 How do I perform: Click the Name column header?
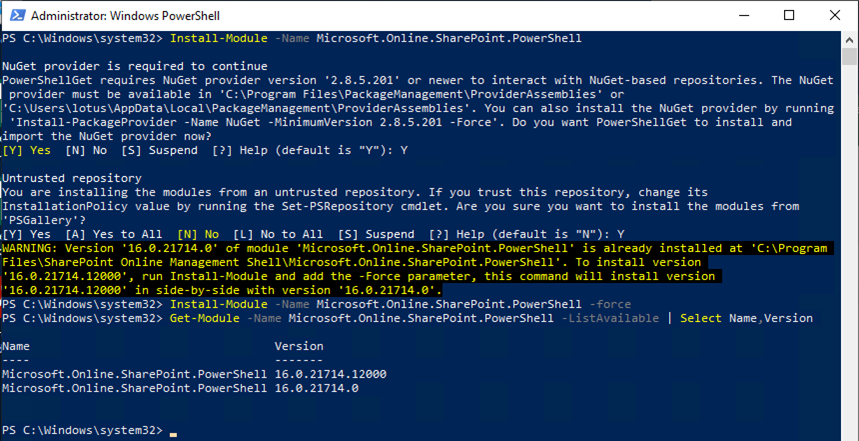coord(16,346)
